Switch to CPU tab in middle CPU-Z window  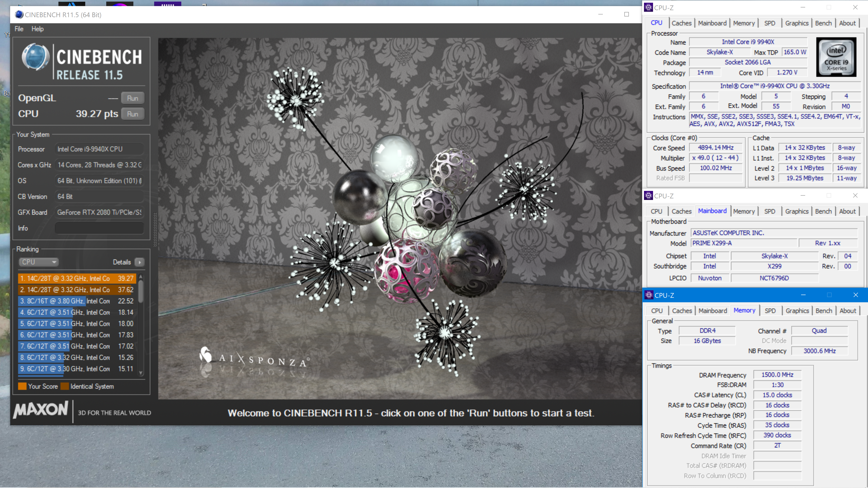click(x=656, y=211)
